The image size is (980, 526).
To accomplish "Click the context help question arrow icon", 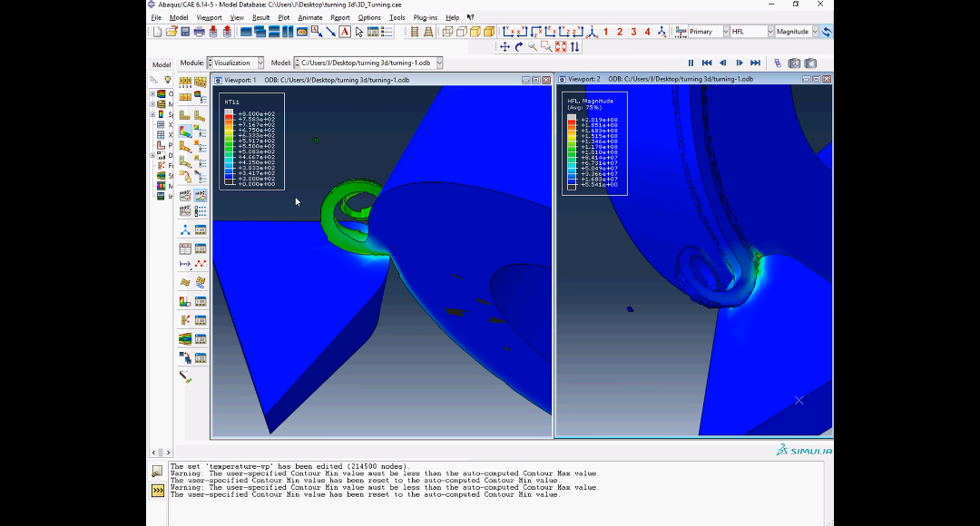I will tap(471, 17).
